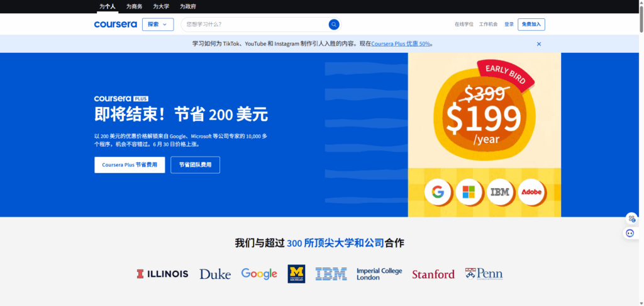Open the 工作机会 link
Screen dimensions: 644x306
pos(488,25)
